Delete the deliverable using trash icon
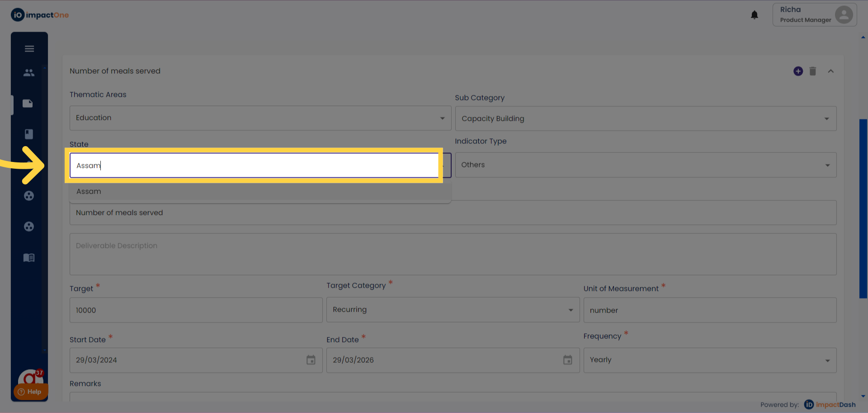Viewport: 868px width, 413px height. click(x=812, y=71)
